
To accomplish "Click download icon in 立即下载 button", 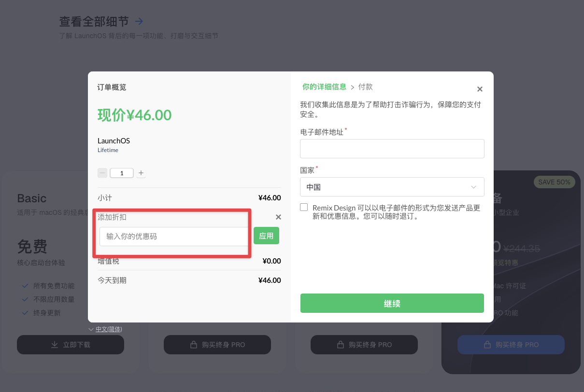I will click(55, 345).
